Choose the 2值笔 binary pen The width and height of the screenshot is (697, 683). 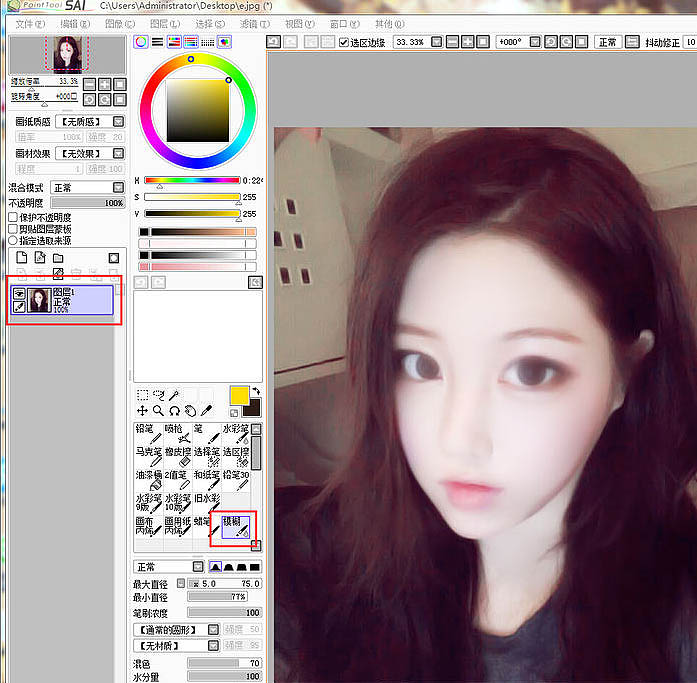178,480
